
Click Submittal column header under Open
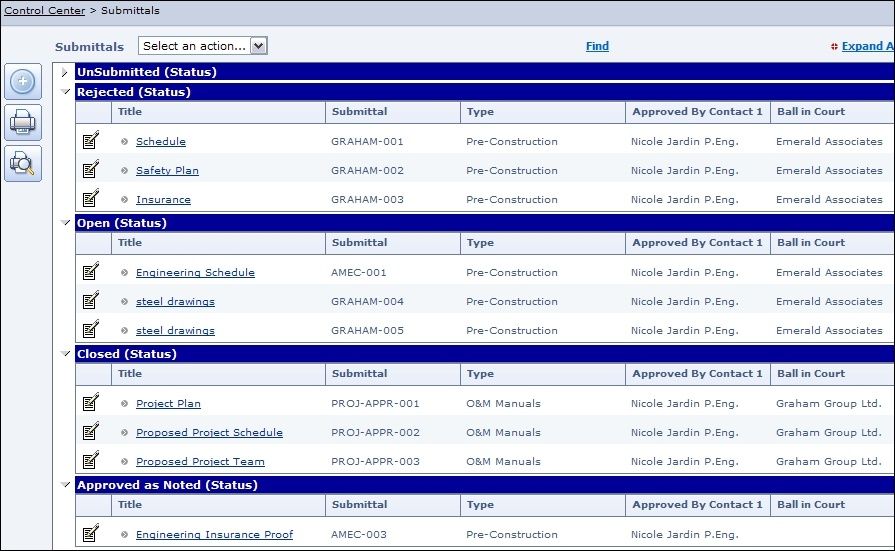[x=393, y=243]
